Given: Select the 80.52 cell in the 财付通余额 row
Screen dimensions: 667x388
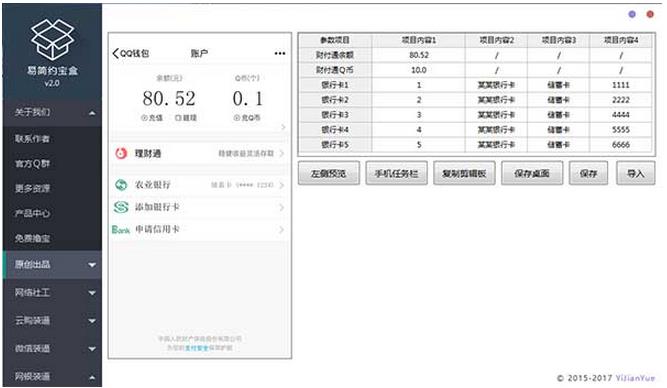Looking at the screenshot, I should pyautogui.click(x=419, y=55).
